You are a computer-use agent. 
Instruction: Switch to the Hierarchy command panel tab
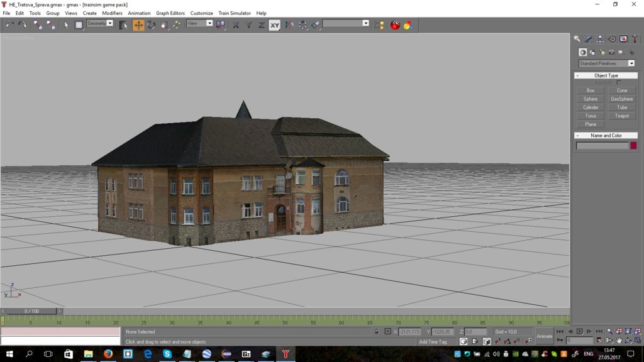pyautogui.click(x=600, y=39)
